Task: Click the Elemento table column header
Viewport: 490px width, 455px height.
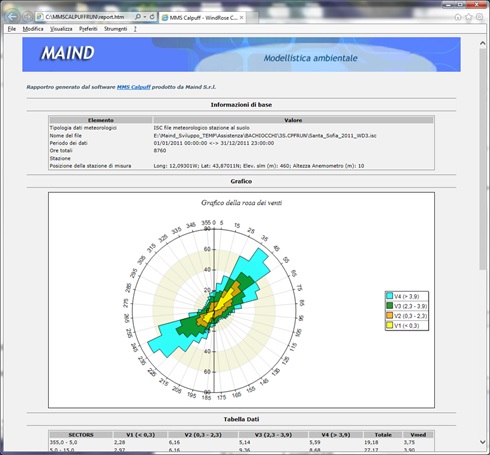Action: pyautogui.click(x=101, y=120)
